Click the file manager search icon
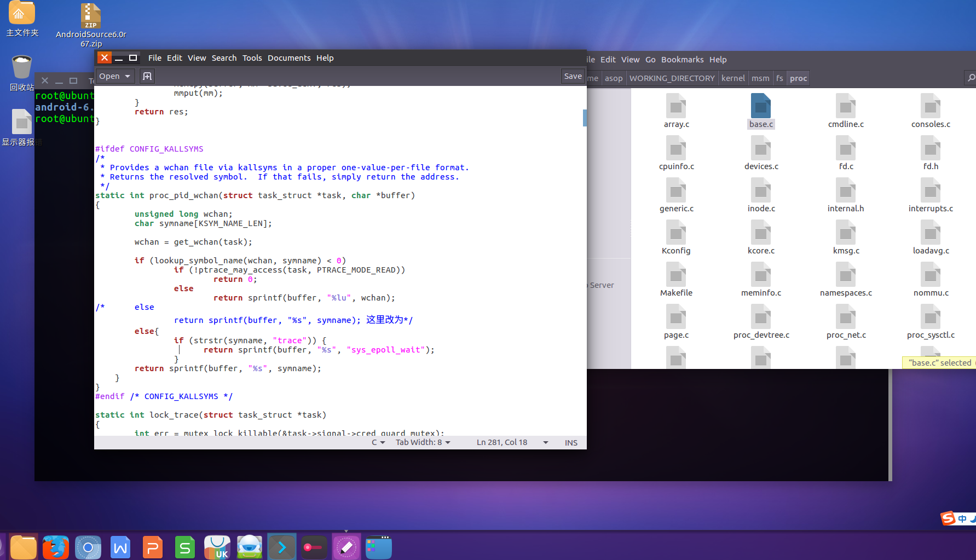976x560 pixels. [971, 78]
